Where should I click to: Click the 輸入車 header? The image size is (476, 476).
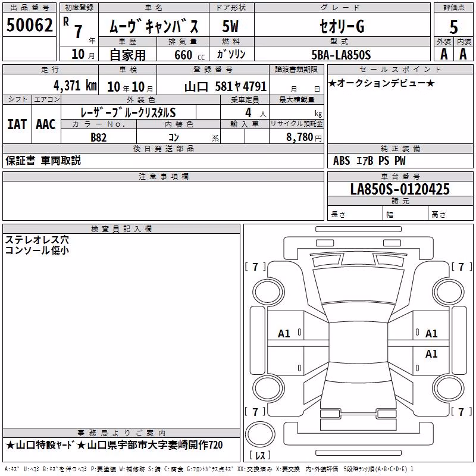(x=245, y=124)
